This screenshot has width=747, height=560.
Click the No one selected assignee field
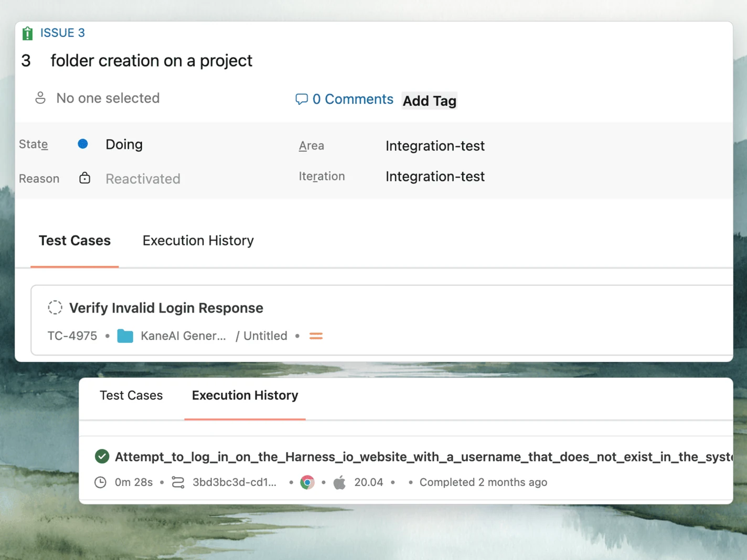108,98
